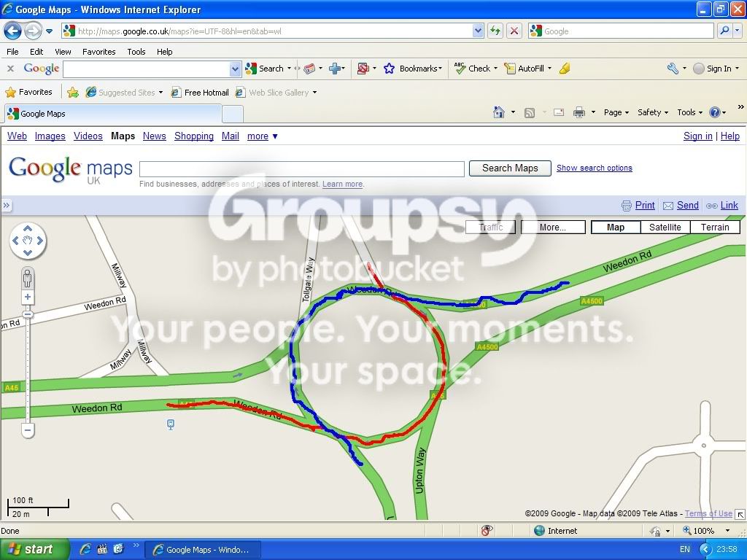Open a new blank tab button
747x560 pixels.
pyautogui.click(x=233, y=114)
